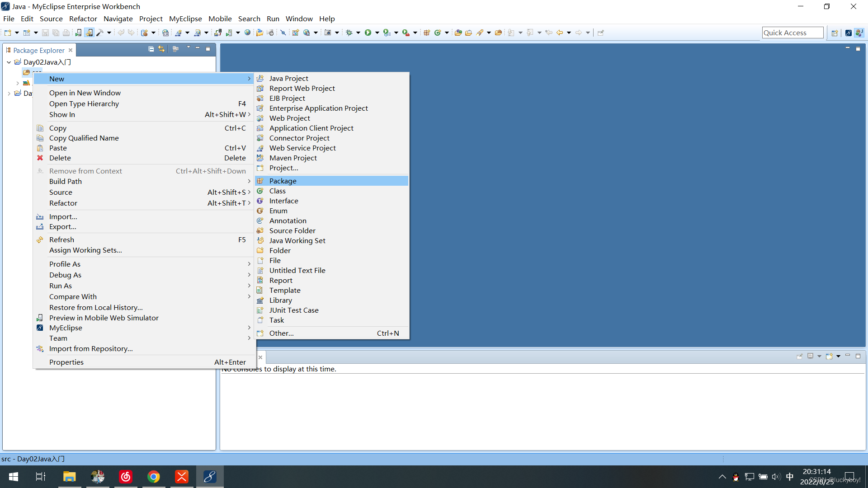Click Other... in the New submenu
The image size is (868, 488).
281,333
